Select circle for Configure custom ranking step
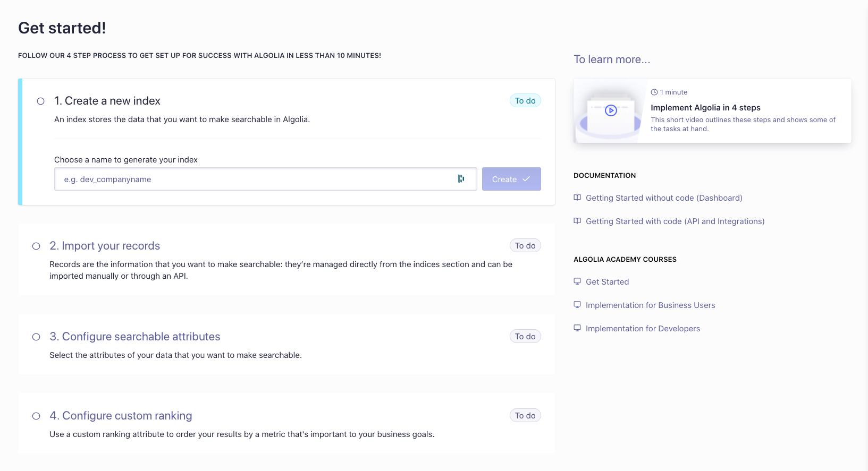868x471 pixels. (36, 416)
